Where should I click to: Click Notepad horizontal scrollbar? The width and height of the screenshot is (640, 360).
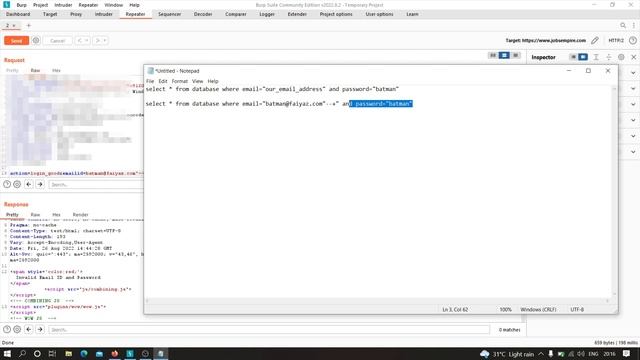pyautogui.click(x=378, y=300)
